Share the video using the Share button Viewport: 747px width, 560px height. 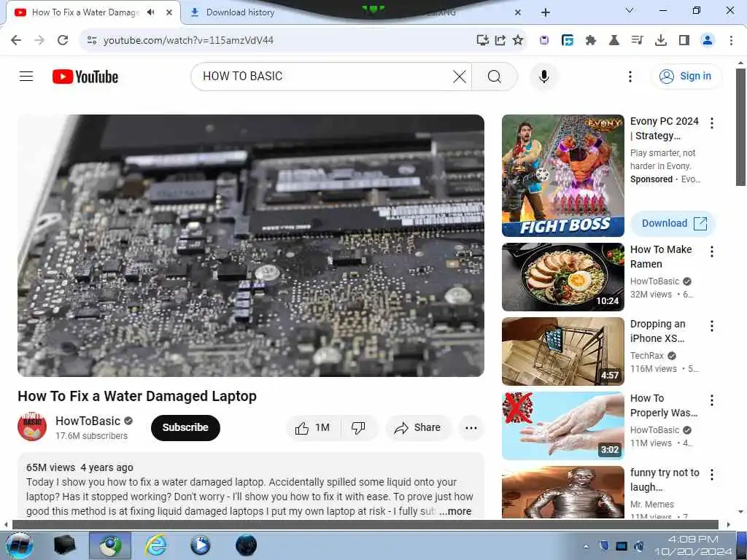(418, 427)
